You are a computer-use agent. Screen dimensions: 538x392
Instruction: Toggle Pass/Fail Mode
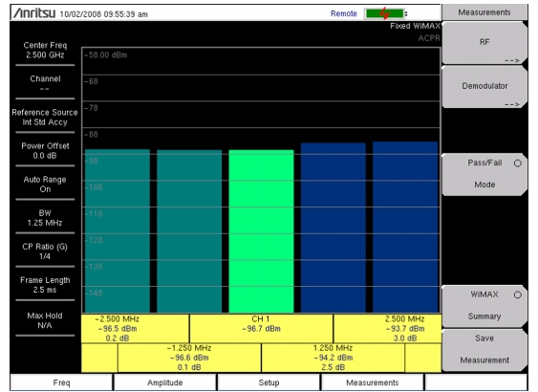(x=484, y=174)
